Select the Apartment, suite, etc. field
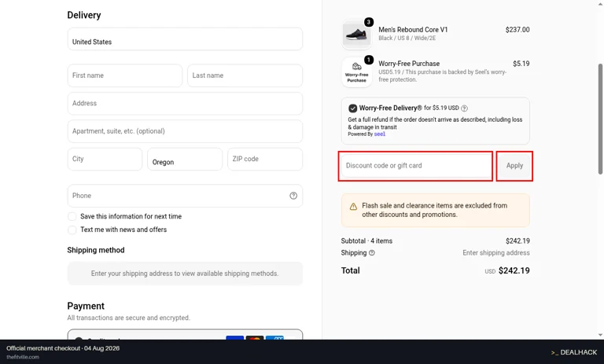Screen dimensions: 604x364 click(185, 131)
